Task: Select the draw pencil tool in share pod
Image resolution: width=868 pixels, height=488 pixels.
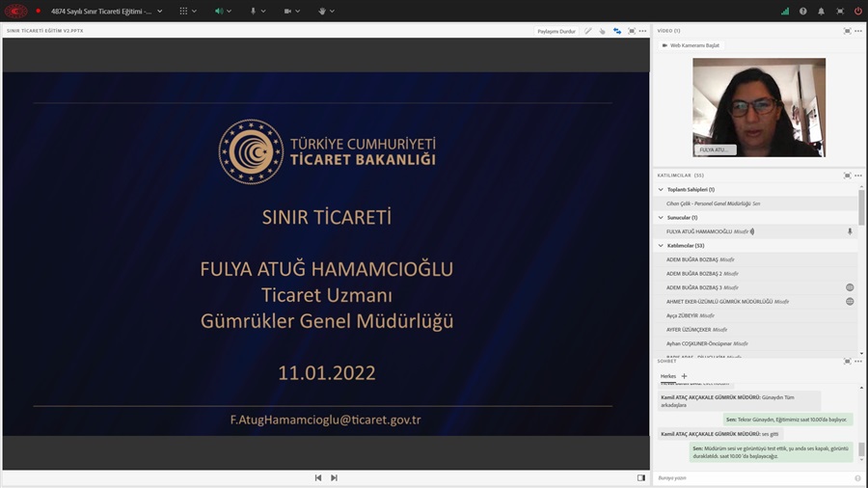Action: coord(588,31)
